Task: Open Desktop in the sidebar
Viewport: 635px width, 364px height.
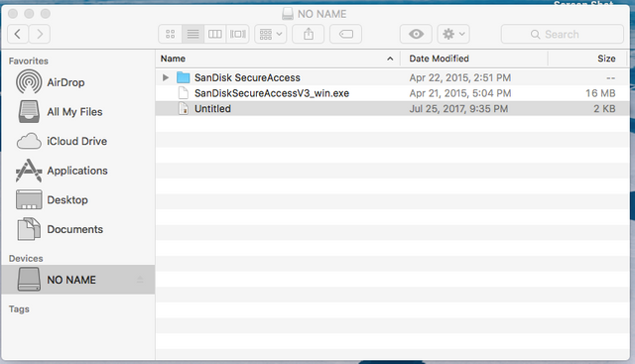Action: [77, 199]
